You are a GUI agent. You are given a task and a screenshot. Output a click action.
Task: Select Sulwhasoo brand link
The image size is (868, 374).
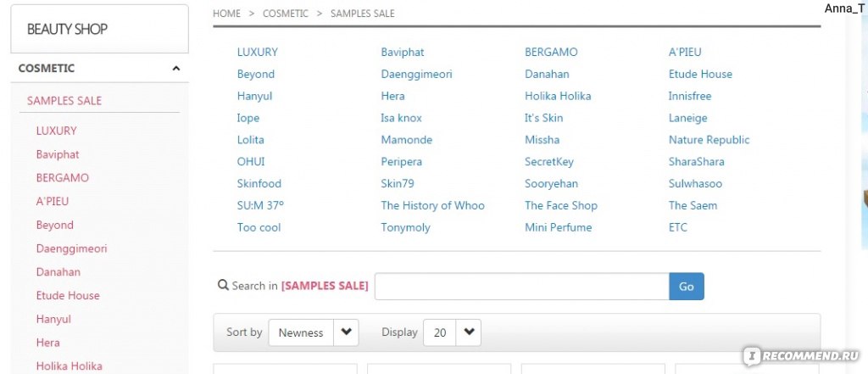[x=695, y=183]
